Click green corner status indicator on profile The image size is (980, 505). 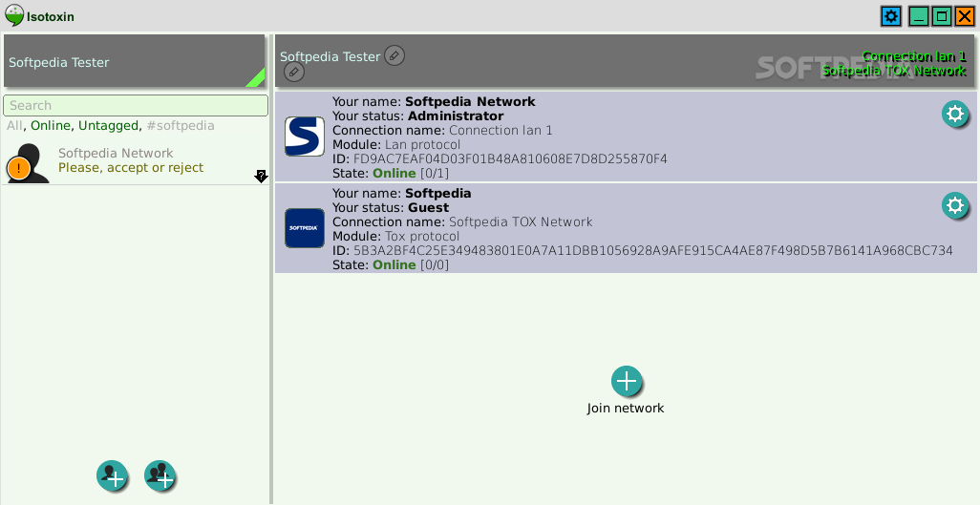pyautogui.click(x=257, y=79)
